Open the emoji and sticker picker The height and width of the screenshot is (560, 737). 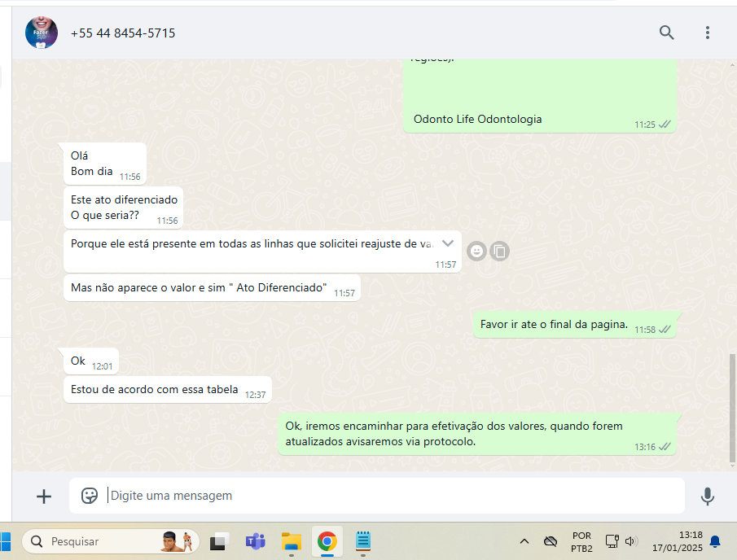(90, 496)
